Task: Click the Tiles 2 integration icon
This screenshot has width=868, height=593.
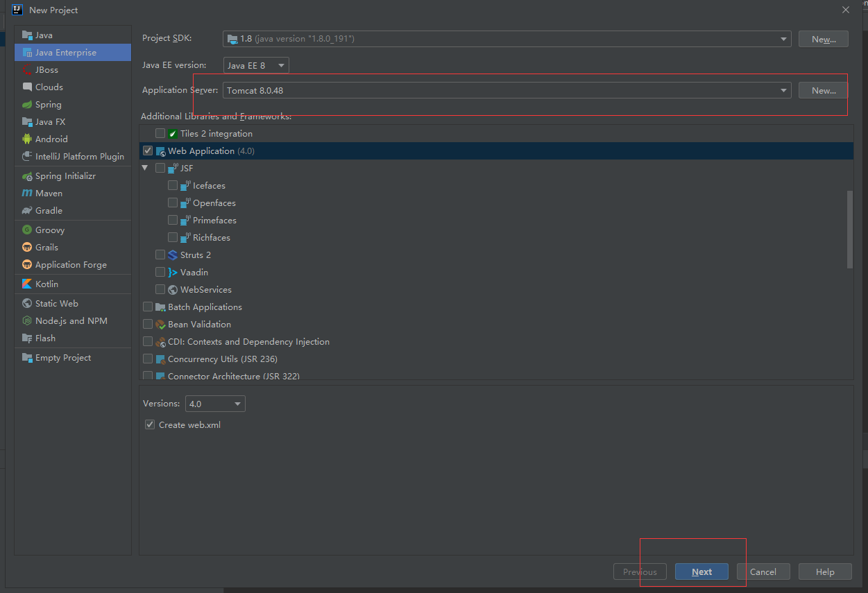Action: (x=173, y=133)
